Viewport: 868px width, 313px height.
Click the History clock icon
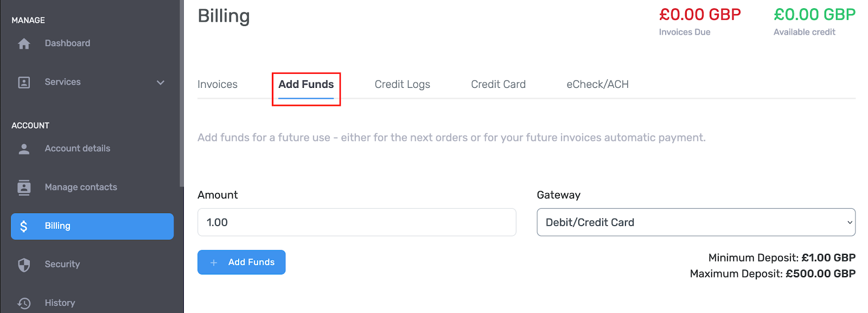(x=24, y=303)
